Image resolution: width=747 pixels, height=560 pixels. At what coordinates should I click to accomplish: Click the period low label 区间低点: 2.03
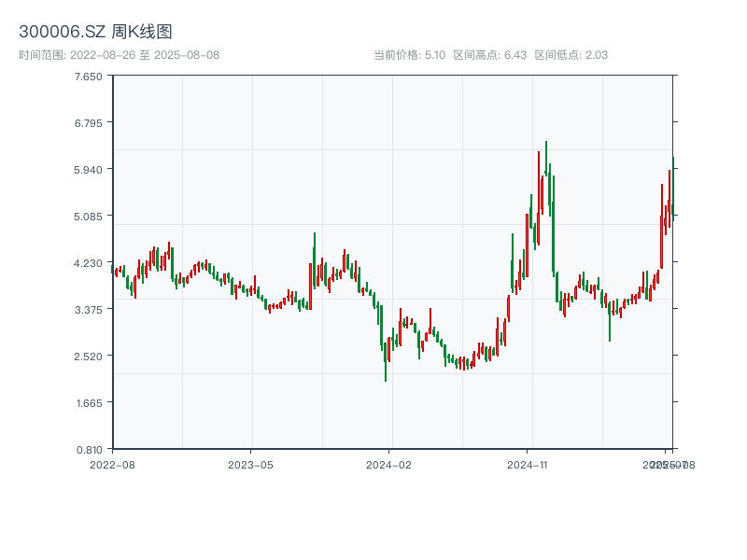point(571,55)
